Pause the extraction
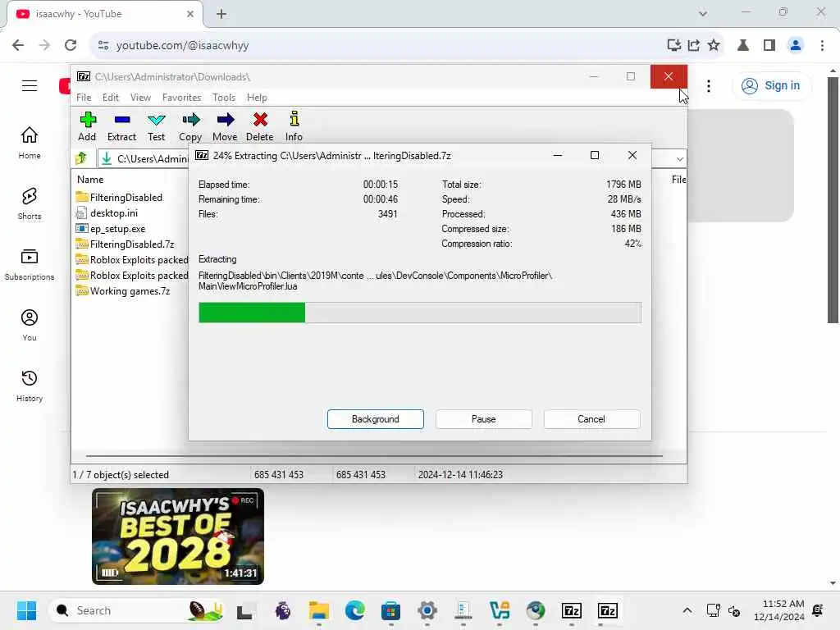Screen dimensions: 840x630 pyautogui.click(x=484, y=419)
